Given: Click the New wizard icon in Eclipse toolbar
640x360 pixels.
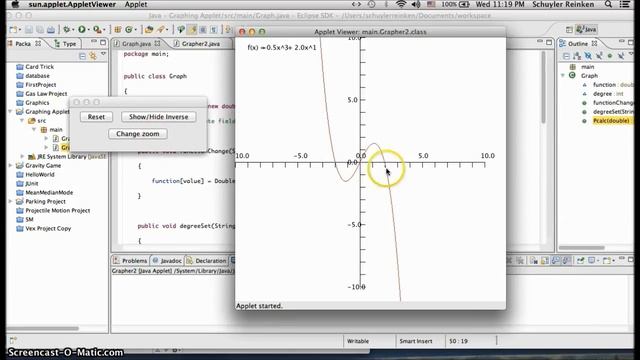Looking at the screenshot, I should click(x=13, y=29).
